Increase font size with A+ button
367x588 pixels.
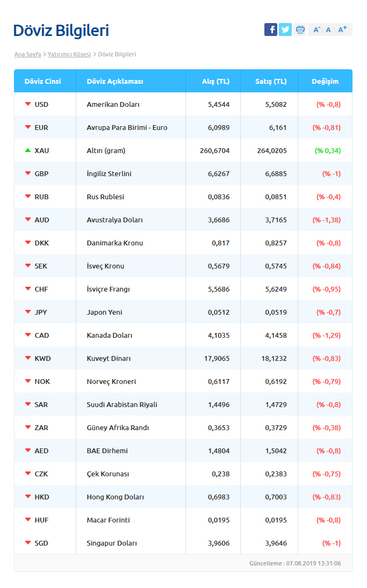(342, 30)
